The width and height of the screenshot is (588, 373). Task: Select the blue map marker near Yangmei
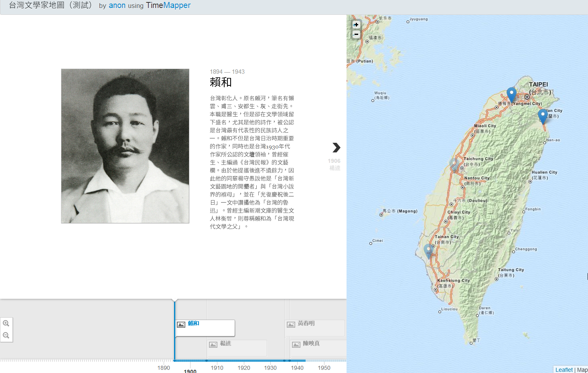511,95
